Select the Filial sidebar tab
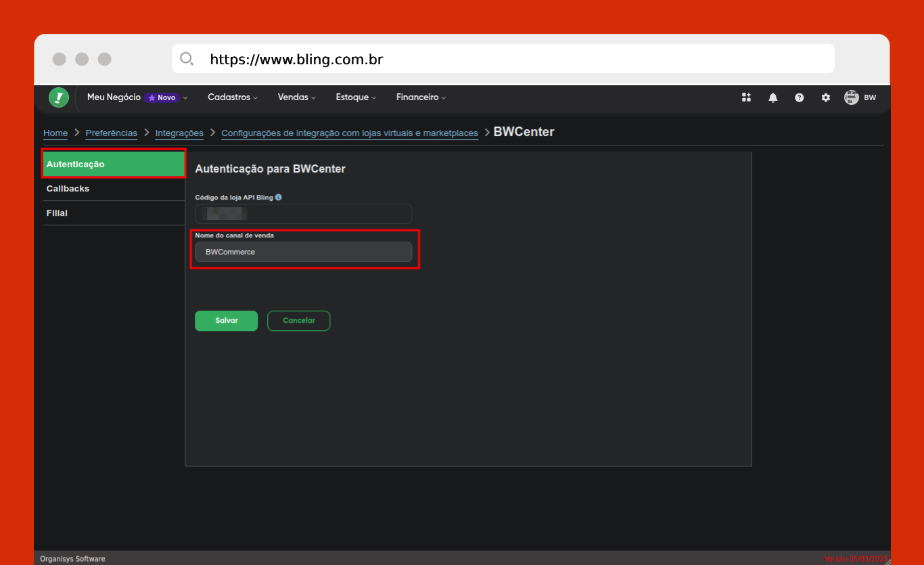Screen dimensions: 924x565 (114, 213)
